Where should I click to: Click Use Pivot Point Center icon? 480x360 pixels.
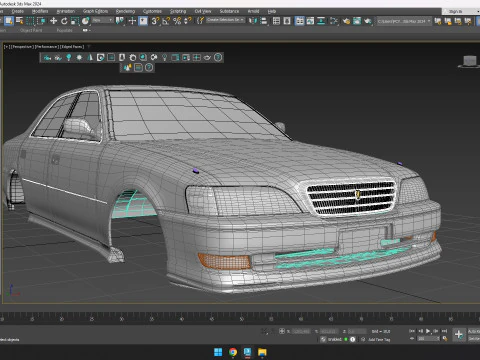pos(119,21)
